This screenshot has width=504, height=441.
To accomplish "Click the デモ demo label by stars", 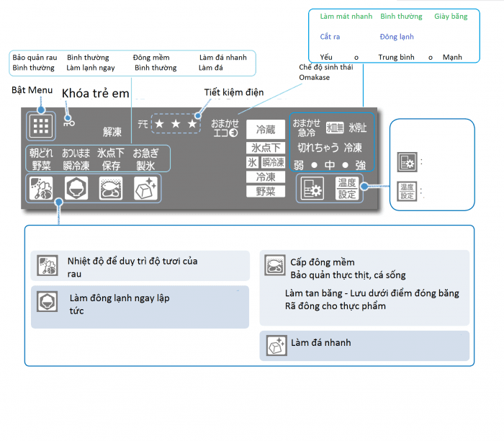I will 143,124.
